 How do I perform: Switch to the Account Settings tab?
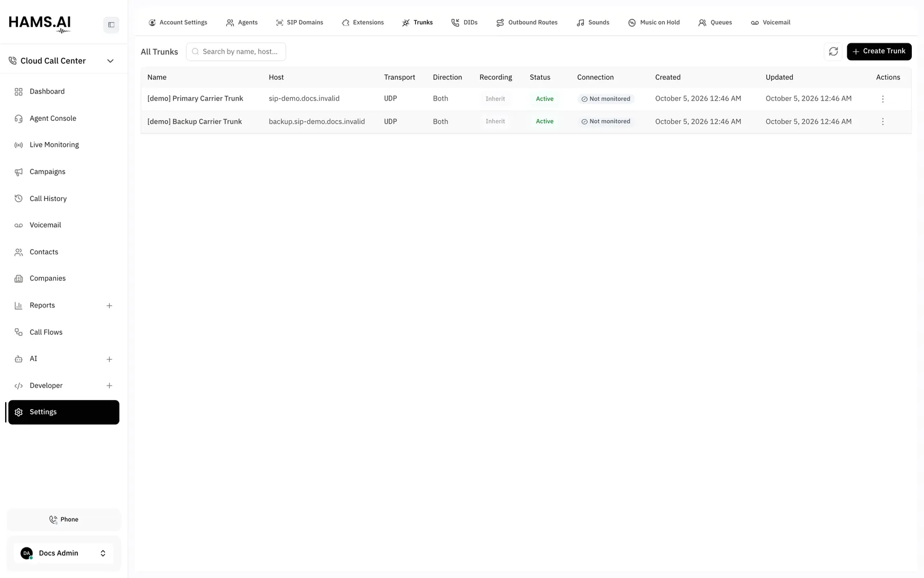[178, 23]
